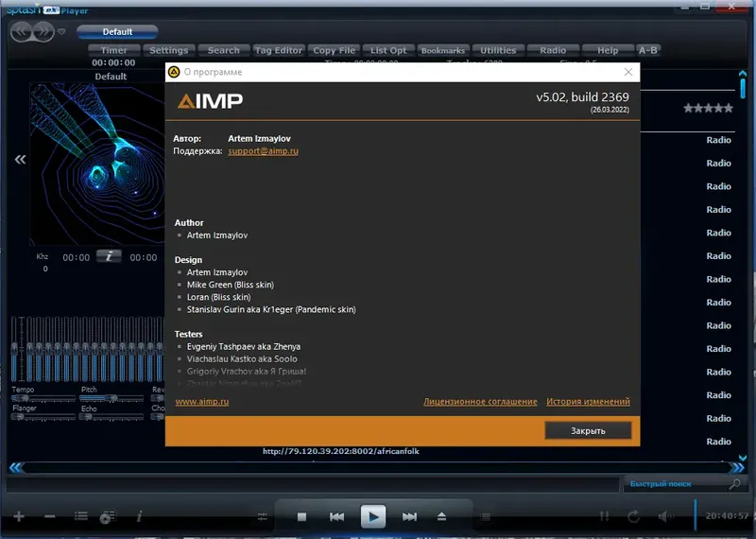
Task: Adjust the Pitch slider
Action: (112, 398)
